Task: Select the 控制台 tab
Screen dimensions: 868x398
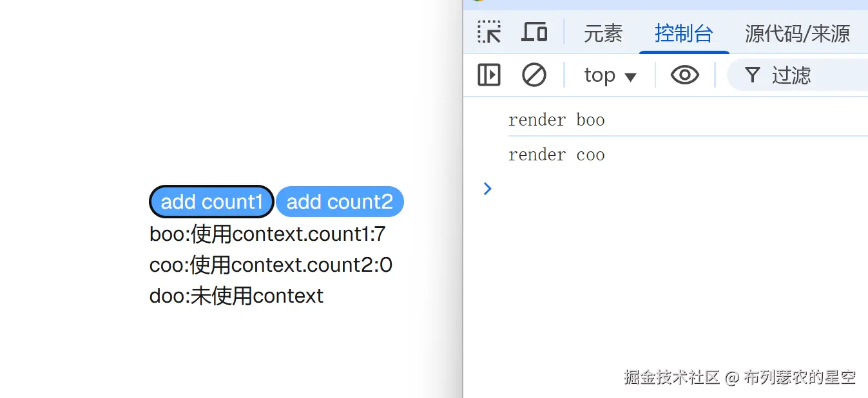Action: click(x=684, y=33)
